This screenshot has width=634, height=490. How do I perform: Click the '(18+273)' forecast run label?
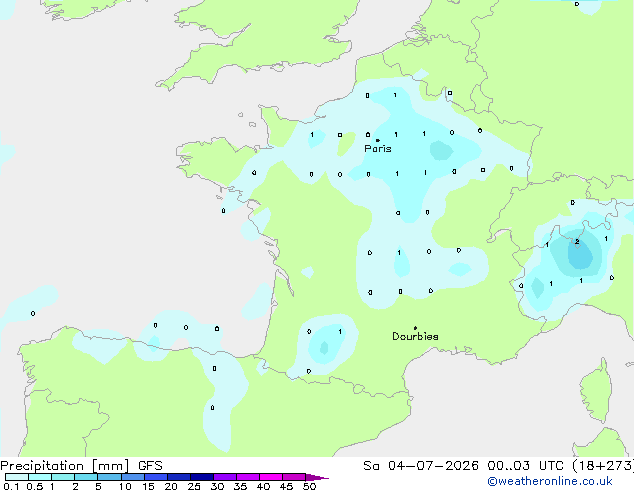point(602,466)
